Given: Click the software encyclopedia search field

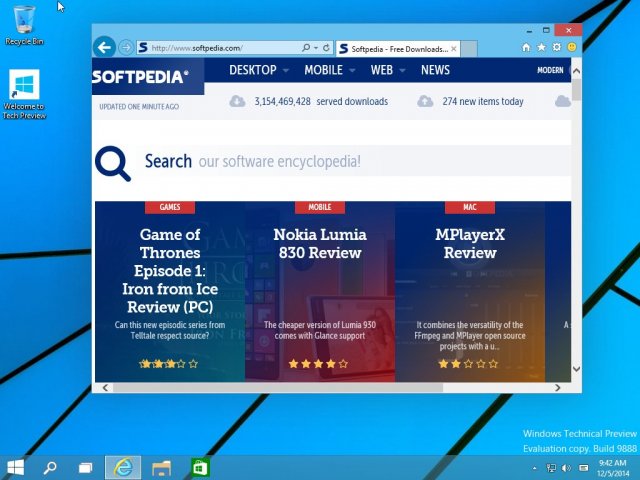Looking at the screenshot, I should (x=355, y=161).
